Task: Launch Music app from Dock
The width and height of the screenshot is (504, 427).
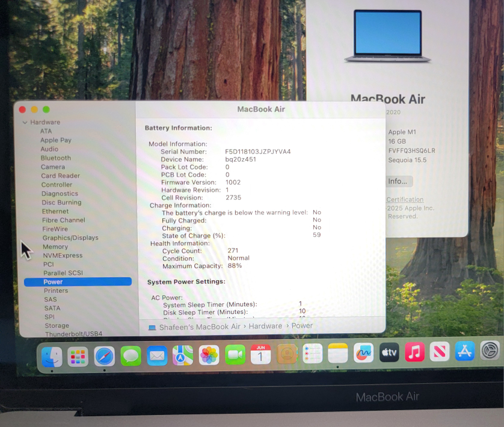Action: (x=414, y=351)
